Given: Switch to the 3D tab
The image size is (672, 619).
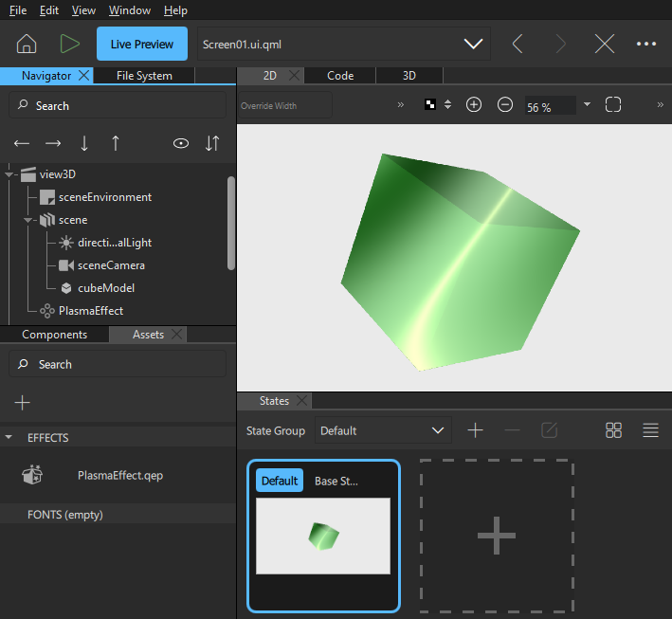Looking at the screenshot, I should coord(409,76).
